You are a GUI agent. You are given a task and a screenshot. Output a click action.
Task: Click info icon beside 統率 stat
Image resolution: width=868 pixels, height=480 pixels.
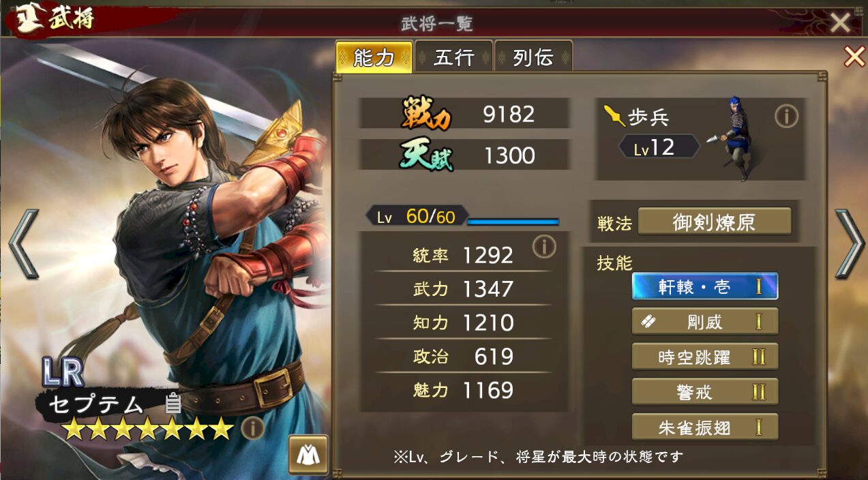(544, 247)
